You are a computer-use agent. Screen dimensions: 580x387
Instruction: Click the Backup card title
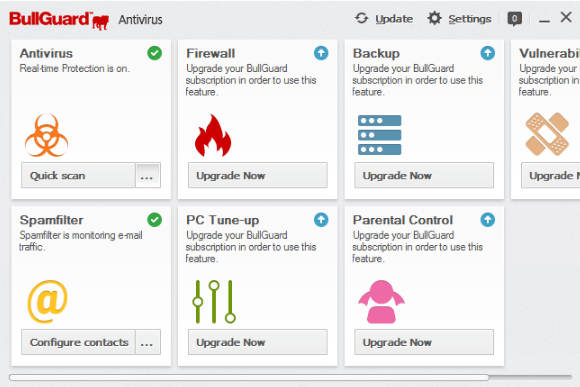coord(376,53)
